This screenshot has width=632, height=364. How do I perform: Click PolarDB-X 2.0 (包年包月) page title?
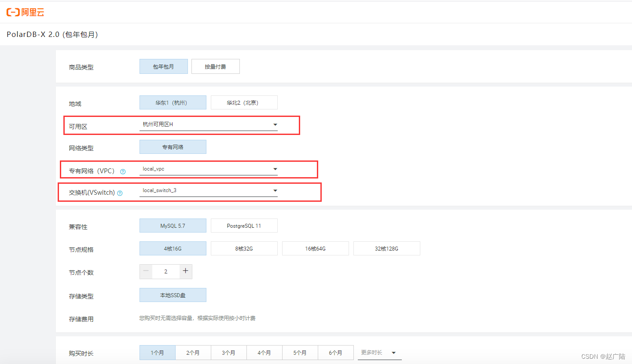[x=52, y=34]
